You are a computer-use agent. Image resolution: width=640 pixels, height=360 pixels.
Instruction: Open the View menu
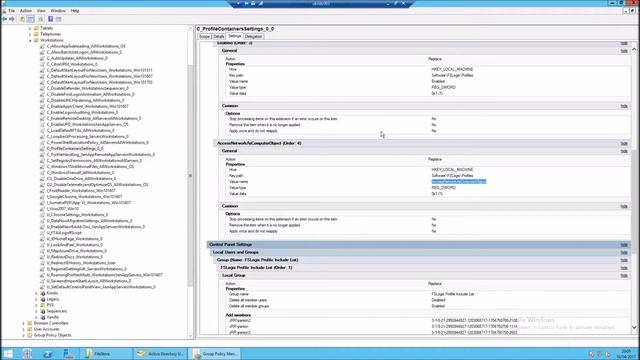pyautogui.click(x=41, y=11)
